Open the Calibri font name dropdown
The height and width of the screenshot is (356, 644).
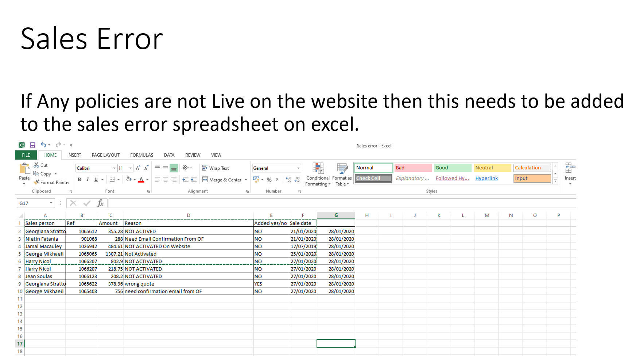coord(114,168)
